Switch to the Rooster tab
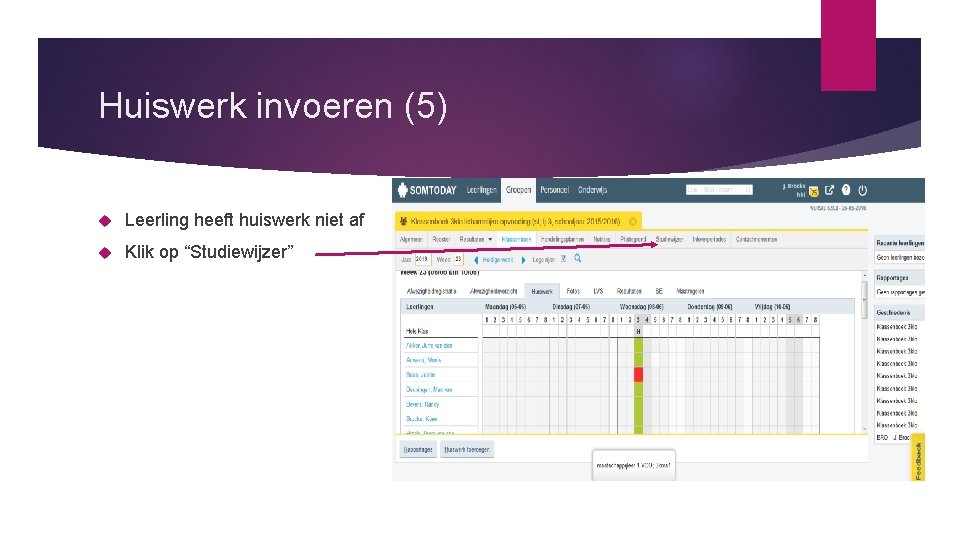 coord(441,239)
